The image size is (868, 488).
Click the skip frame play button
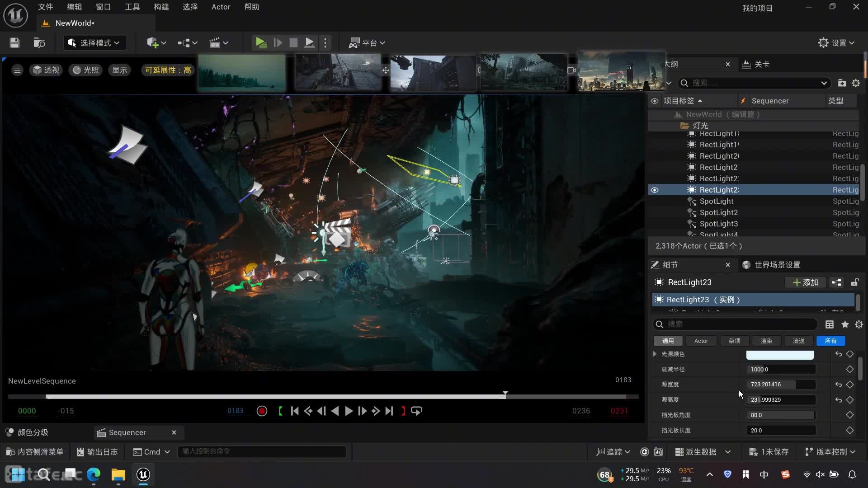point(278,43)
